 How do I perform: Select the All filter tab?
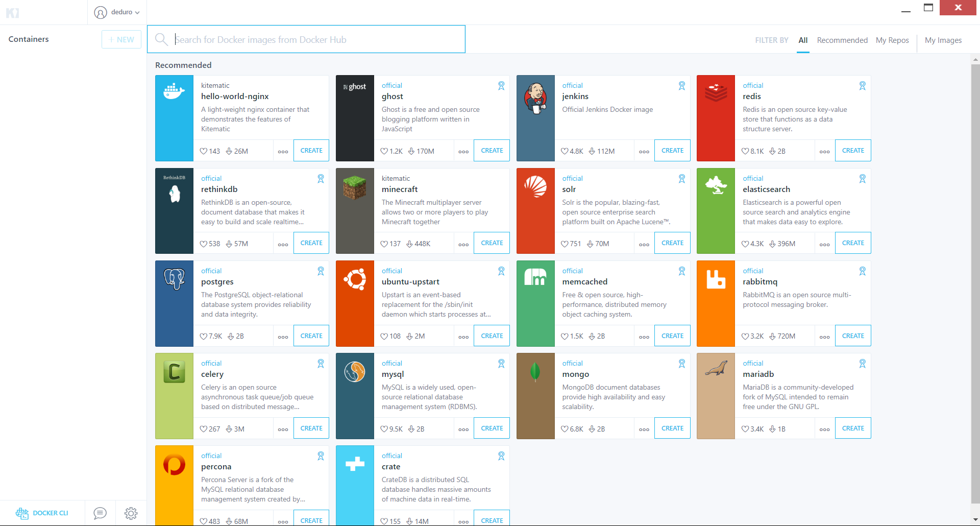click(x=803, y=40)
